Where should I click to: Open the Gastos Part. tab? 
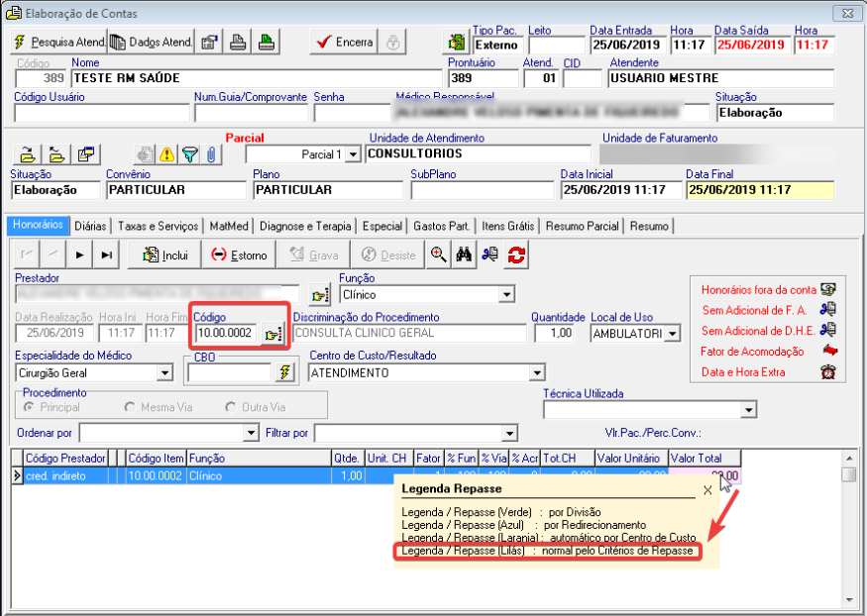[441, 226]
